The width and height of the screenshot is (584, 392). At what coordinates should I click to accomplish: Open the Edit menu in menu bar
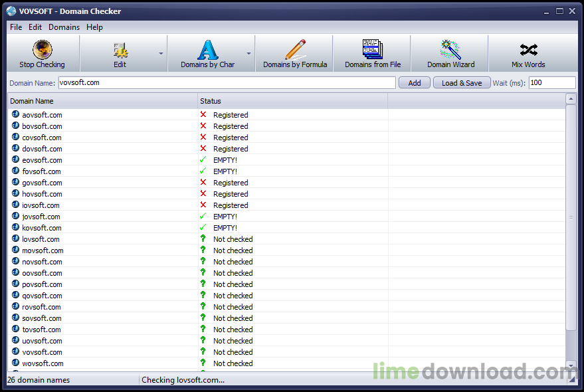pyautogui.click(x=35, y=27)
